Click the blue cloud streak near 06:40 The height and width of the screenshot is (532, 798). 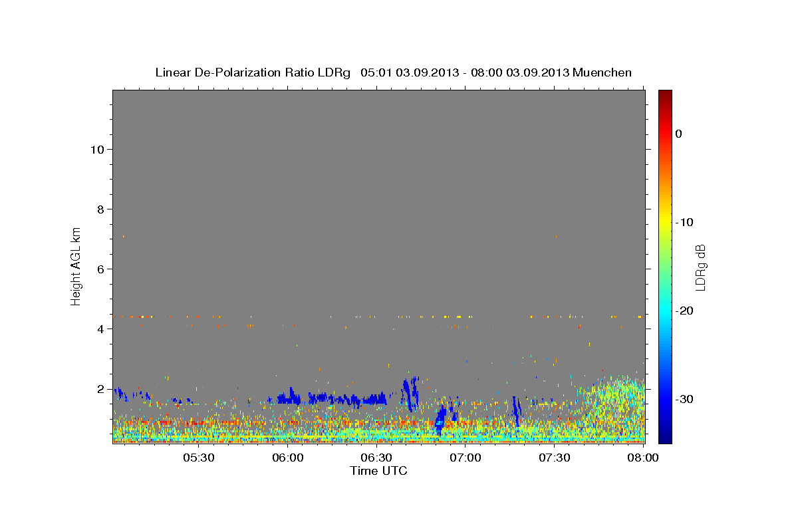[x=410, y=394]
